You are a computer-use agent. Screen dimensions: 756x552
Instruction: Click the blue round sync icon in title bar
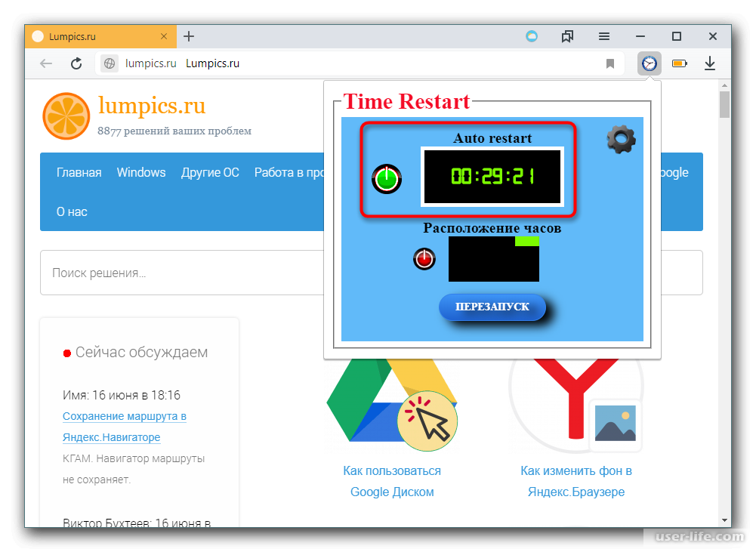532,36
